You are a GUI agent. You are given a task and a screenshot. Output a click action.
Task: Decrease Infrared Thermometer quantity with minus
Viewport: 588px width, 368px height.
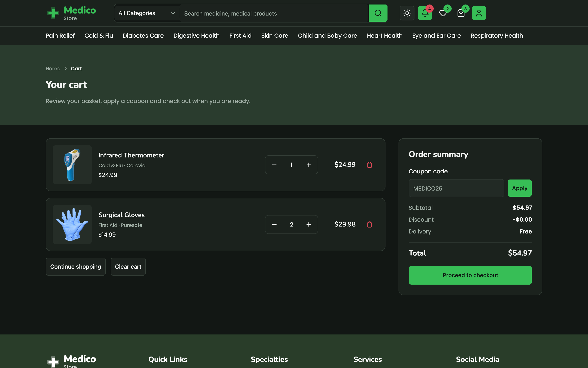point(274,165)
